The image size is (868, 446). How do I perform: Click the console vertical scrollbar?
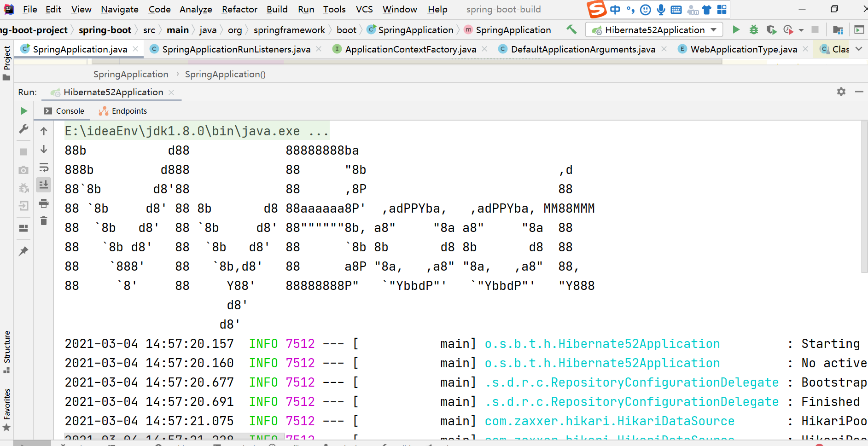point(864,198)
